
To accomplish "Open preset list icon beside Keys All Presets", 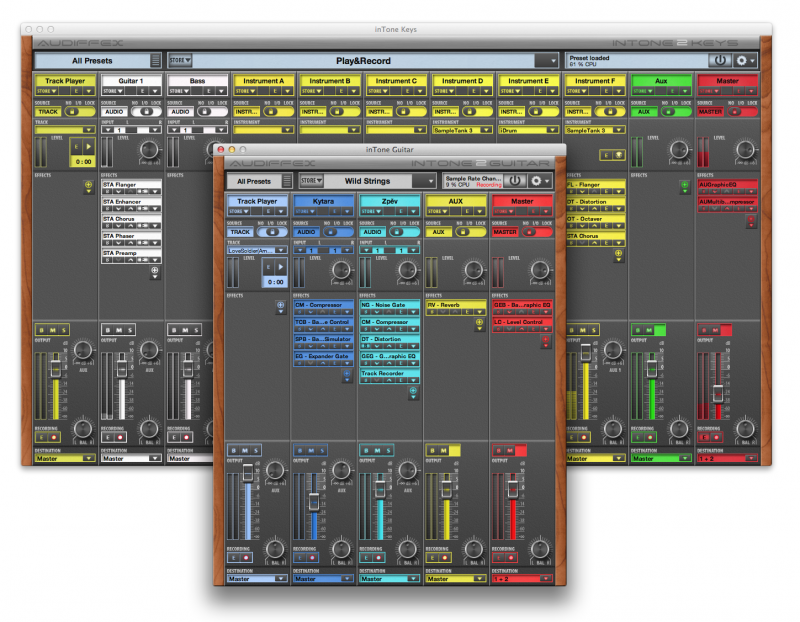I will [156, 60].
